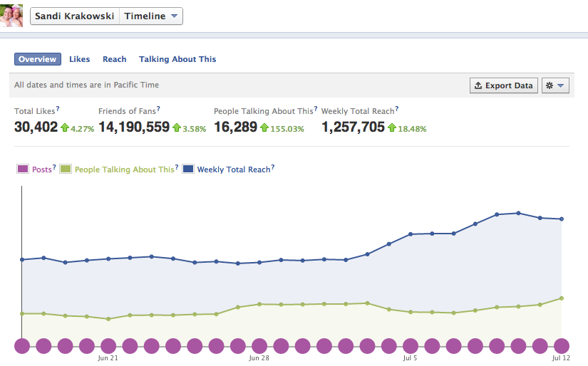Click the help icon beside Posts legend
The height and width of the screenshot is (366, 588).
click(53, 167)
